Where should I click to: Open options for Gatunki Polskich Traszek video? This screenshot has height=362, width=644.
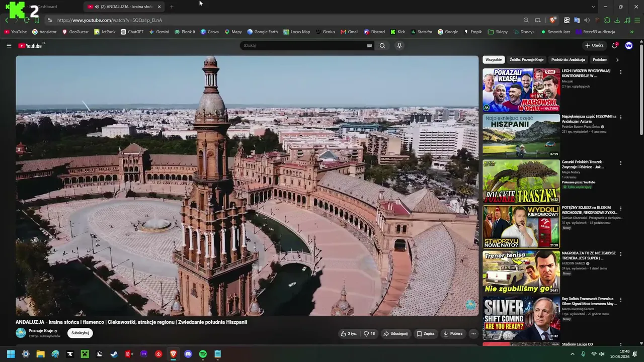pyautogui.click(x=620, y=163)
